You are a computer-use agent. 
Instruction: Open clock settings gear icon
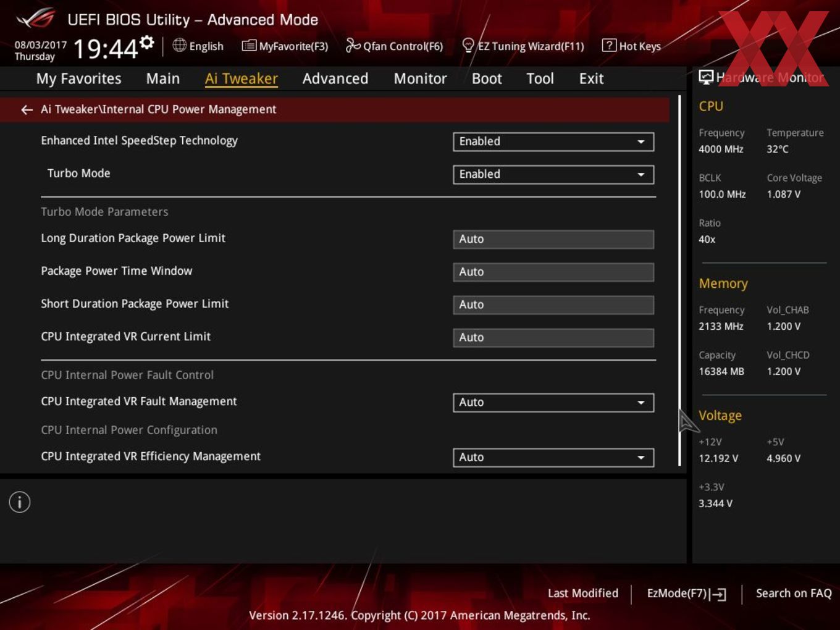click(147, 42)
